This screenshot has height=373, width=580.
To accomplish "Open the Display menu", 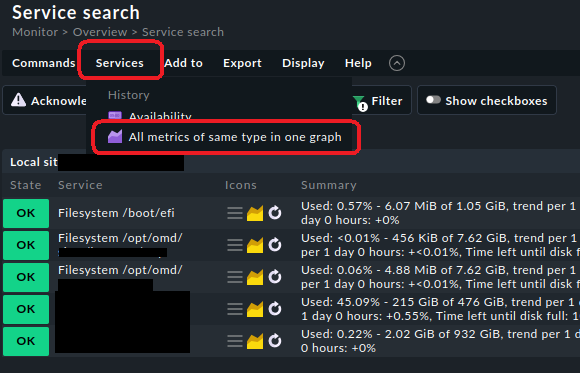I will (303, 63).
